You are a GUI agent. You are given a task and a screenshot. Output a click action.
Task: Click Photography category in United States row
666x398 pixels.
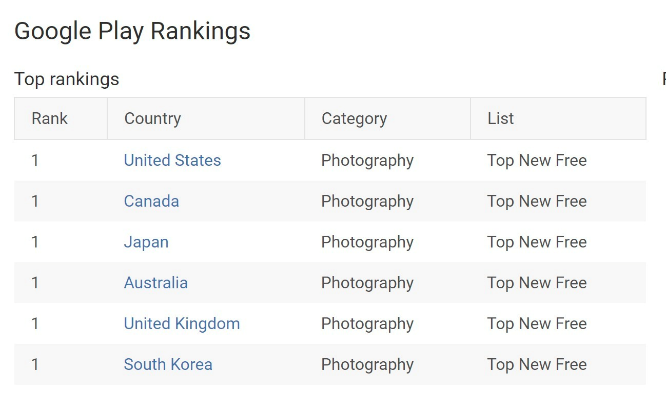point(367,161)
